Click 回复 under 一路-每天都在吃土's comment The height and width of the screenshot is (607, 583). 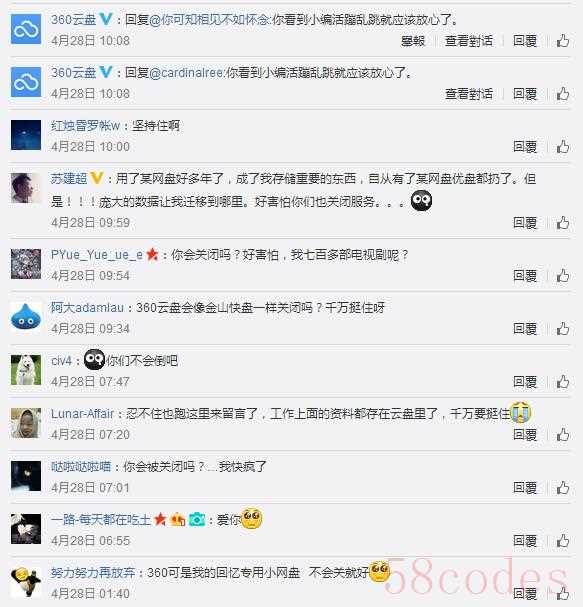525,540
